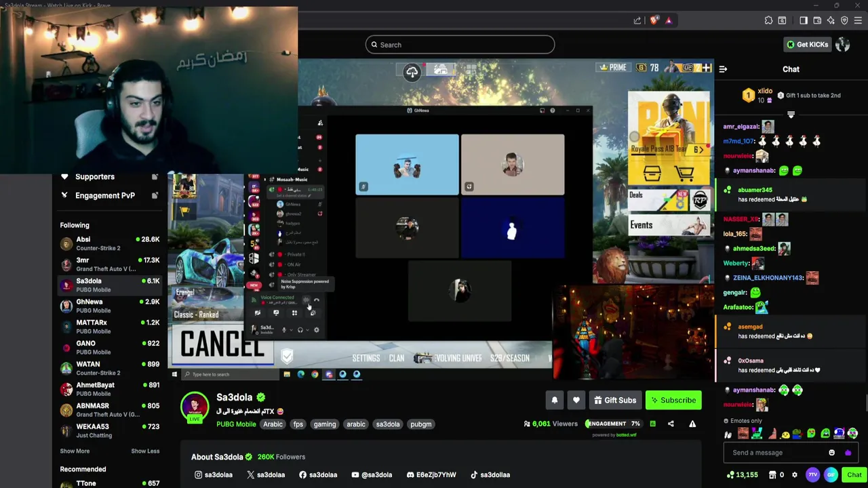Click the Brave Rewards triangle icon
The height and width of the screenshot is (488, 868).
tap(668, 21)
